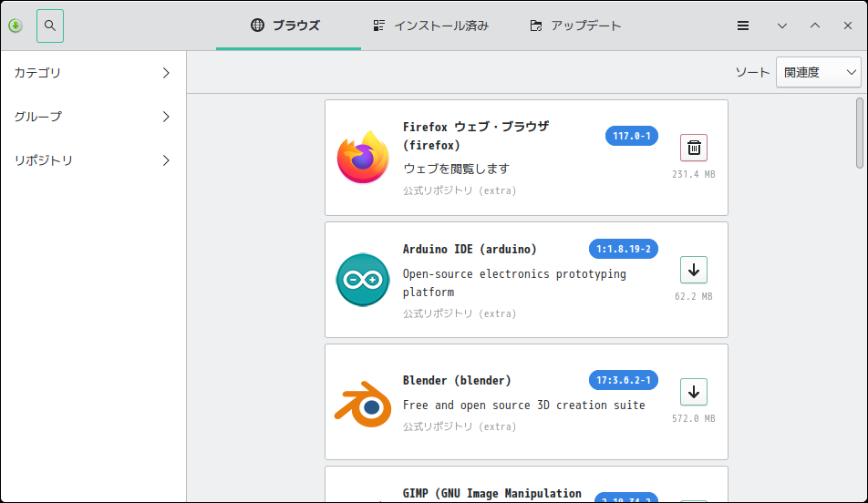Image resolution: width=868 pixels, height=503 pixels.
Task: Click 公式リポジトリ (extra) under Blender
Action: tap(460, 426)
